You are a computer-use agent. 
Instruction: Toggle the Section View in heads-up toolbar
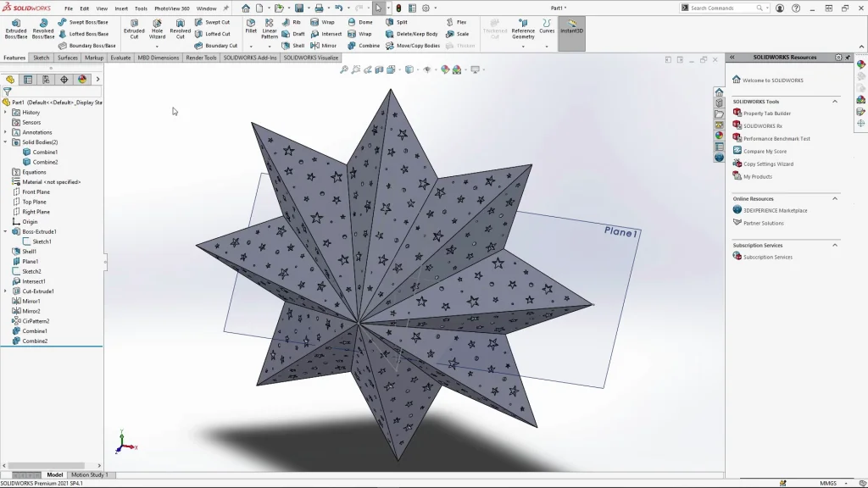click(x=379, y=69)
